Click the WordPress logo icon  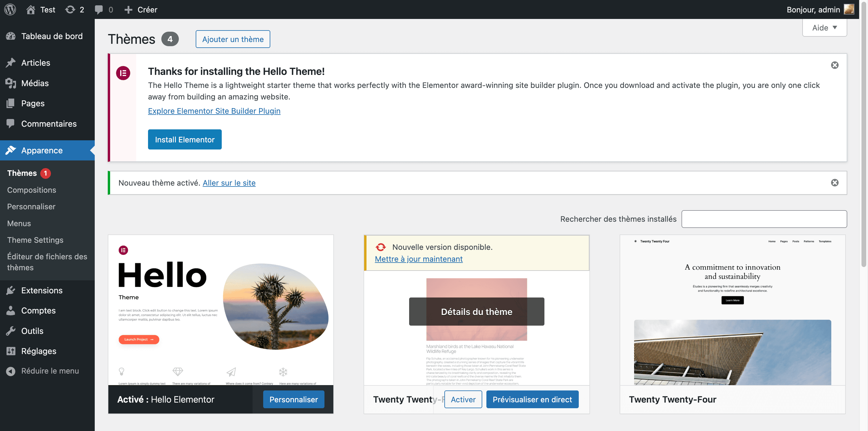[10, 9]
